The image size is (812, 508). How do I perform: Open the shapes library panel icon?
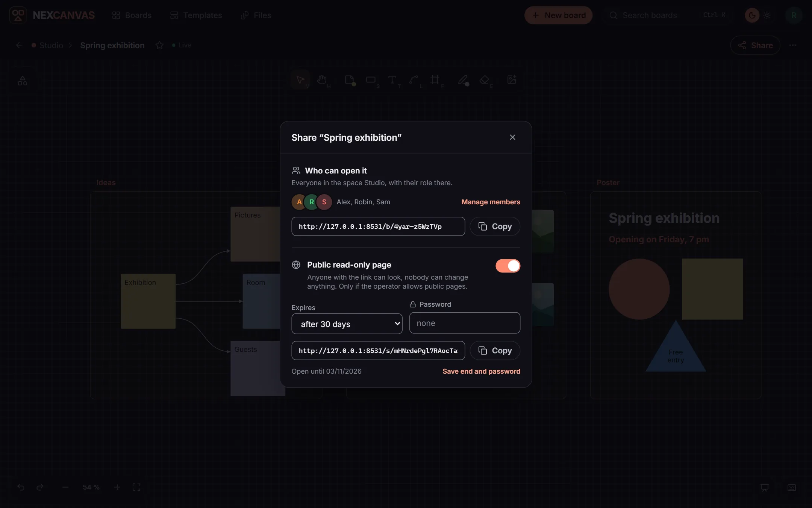tap(23, 81)
